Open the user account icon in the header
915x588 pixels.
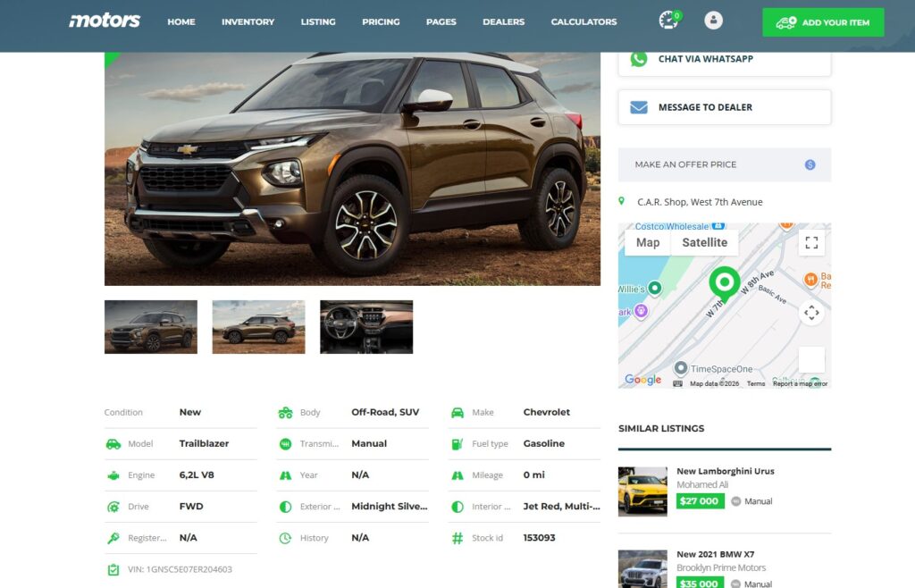tap(713, 21)
